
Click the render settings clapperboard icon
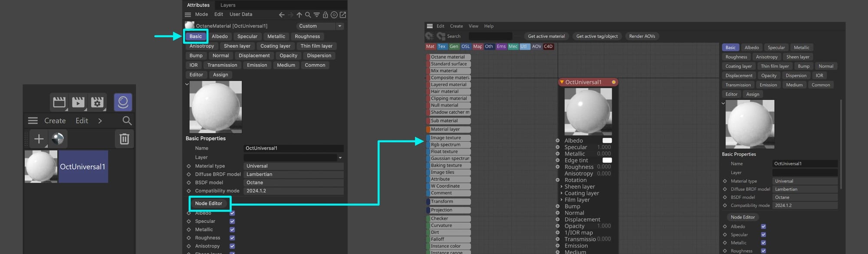[97, 102]
